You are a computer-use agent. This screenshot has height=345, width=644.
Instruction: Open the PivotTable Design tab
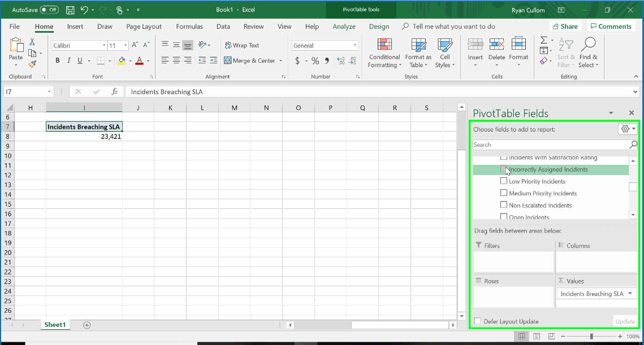click(x=379, y=26)
